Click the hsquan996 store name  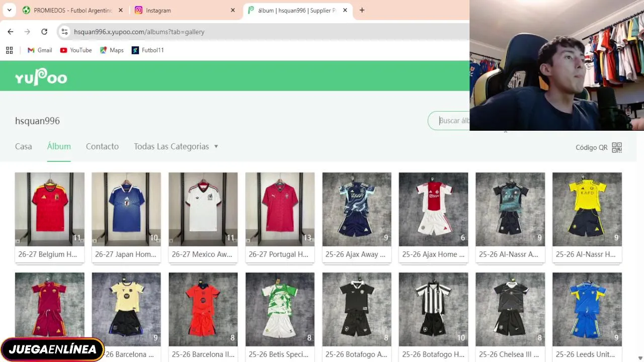(37, 121)
